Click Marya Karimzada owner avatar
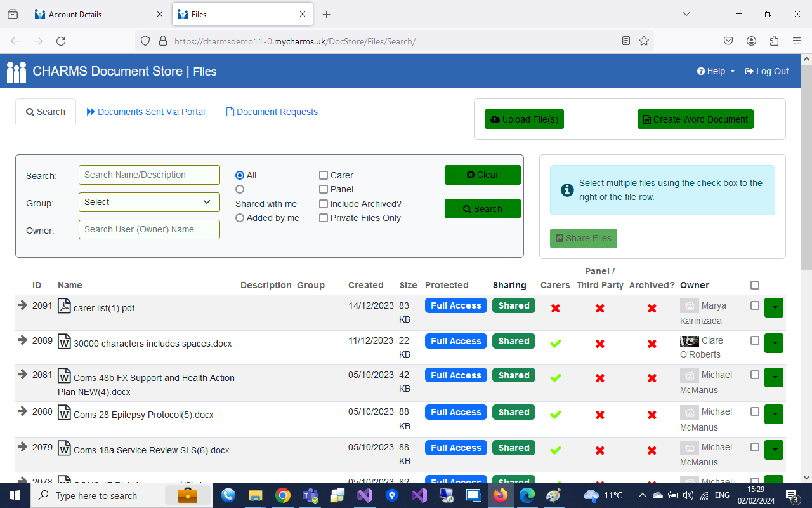The width and height of the screenshot is (812, 508). coord(690,306)
